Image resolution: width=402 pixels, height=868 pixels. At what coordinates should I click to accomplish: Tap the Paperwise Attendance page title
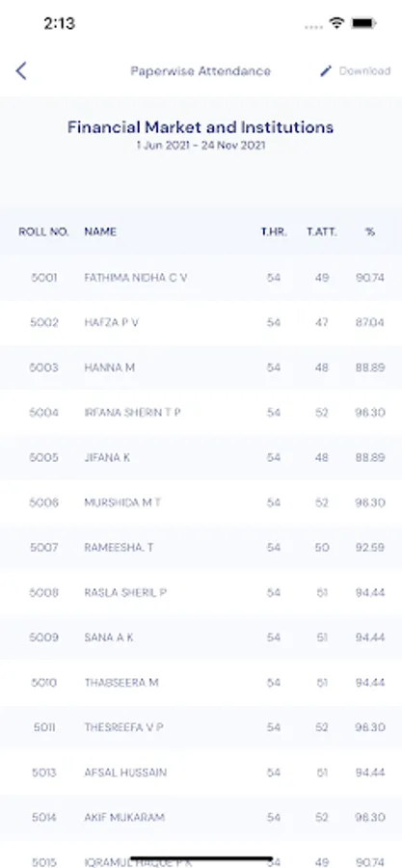tap(201, 70)
